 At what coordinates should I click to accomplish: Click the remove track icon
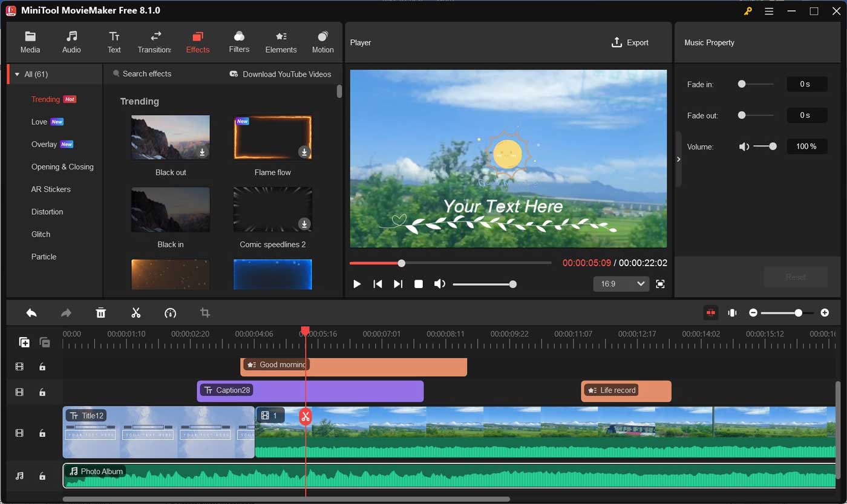coord(45,342)
